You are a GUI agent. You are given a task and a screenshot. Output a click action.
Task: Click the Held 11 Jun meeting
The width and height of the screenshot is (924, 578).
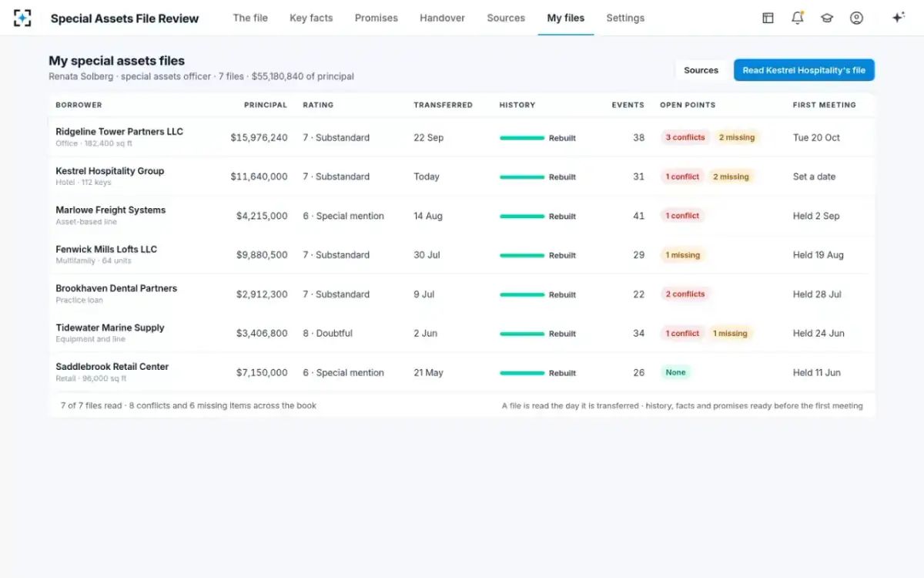point(817,373)
